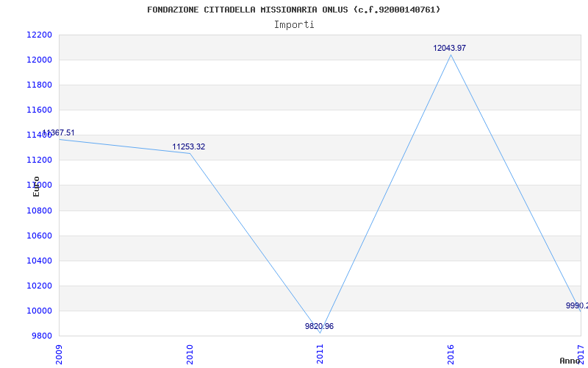
Task: Select the 12043.97 data label
Action: 449,48
